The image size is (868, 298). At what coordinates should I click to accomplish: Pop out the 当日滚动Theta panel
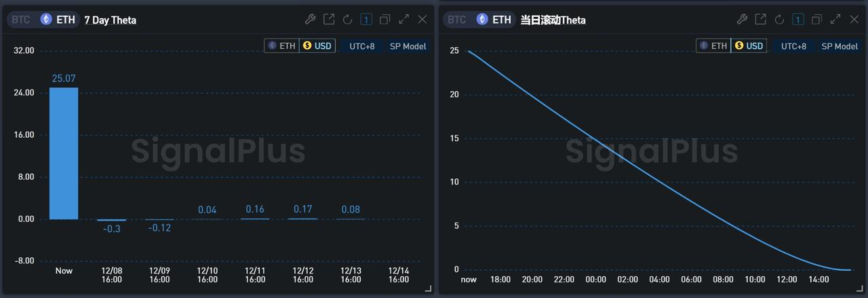coord(761,20)
